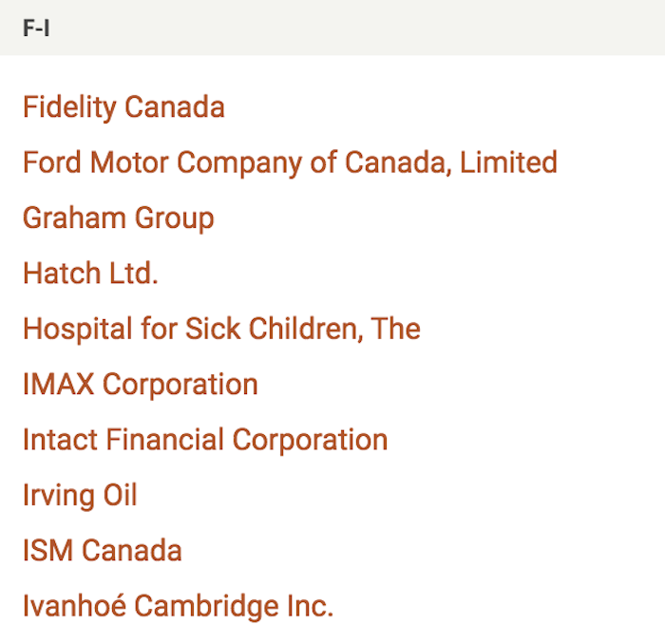Go to the Irving Oil page
The image size is (665, 644).
[x=80, y=495]
